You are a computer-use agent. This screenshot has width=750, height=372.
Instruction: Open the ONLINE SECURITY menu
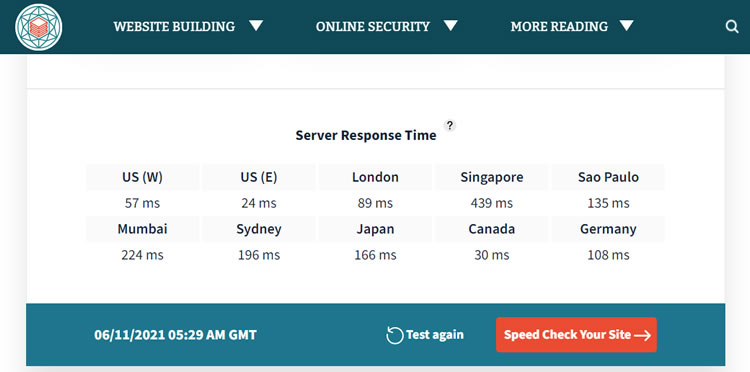(373, 26)
